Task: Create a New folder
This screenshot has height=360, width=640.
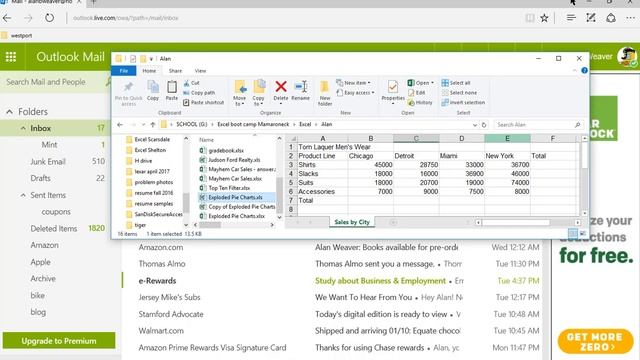Action: [325, 93]
